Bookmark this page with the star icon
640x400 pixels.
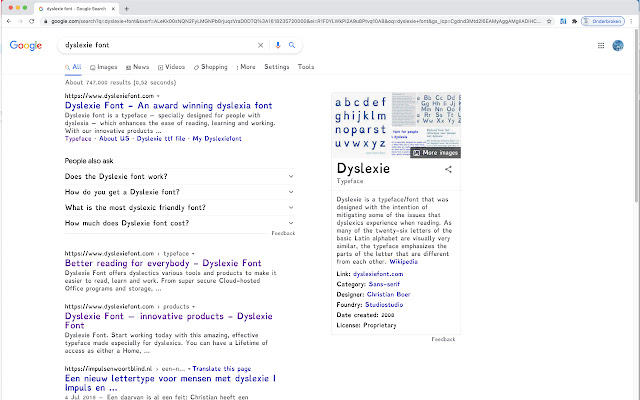[549, 21]
